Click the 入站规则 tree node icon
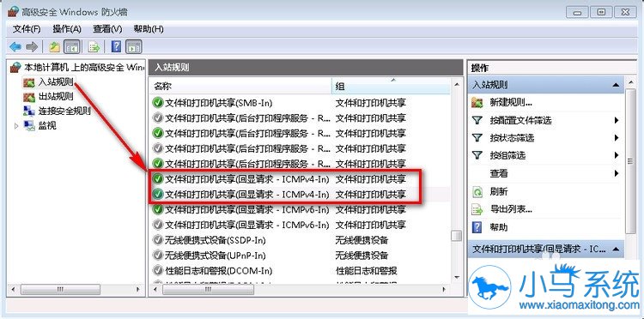The width and height of the screenshot is (644, 319). (x=29, y=82)
